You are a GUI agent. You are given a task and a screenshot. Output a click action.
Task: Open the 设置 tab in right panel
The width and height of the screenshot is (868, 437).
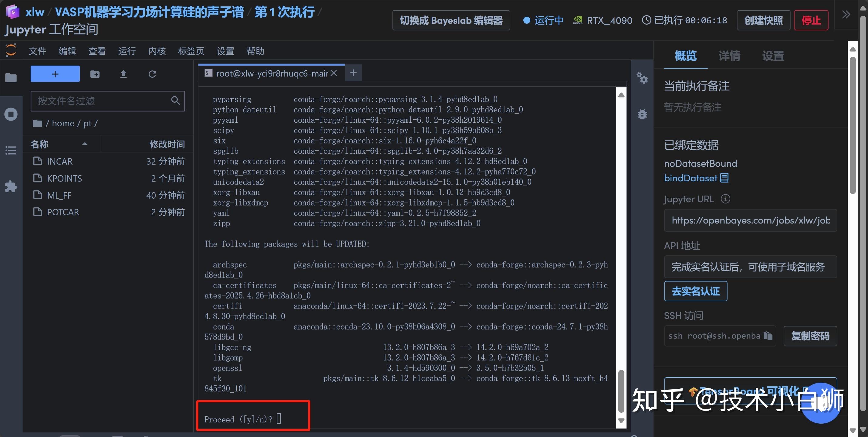tap(773, 56)
